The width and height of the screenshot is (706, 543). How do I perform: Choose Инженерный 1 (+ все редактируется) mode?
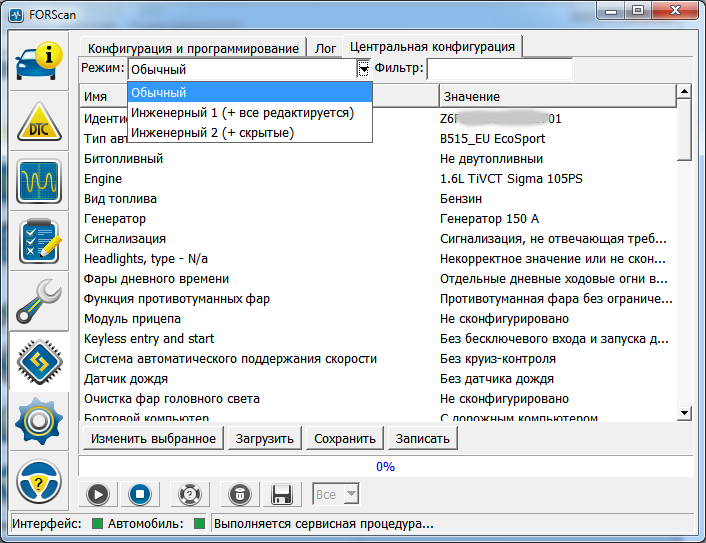(x=250, y=113)
